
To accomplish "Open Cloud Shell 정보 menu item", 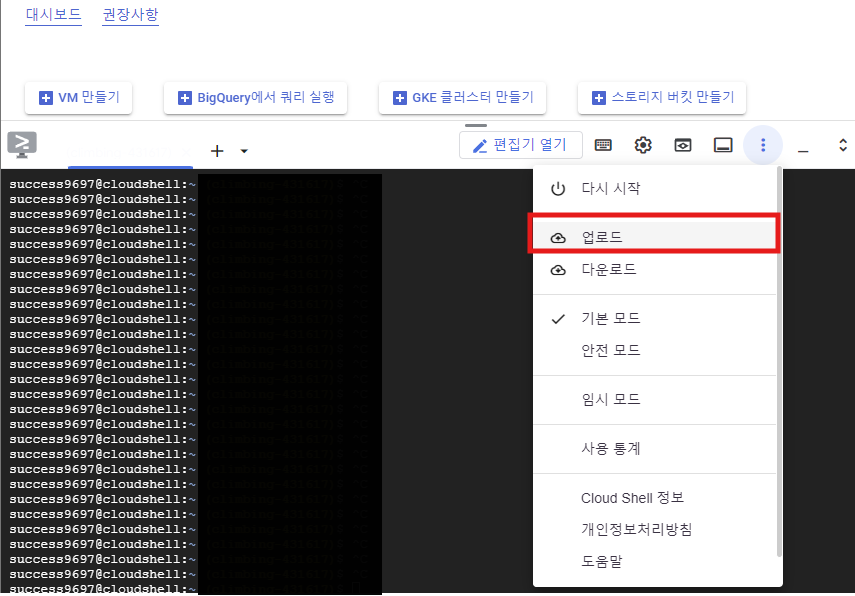I will point(654,498).
